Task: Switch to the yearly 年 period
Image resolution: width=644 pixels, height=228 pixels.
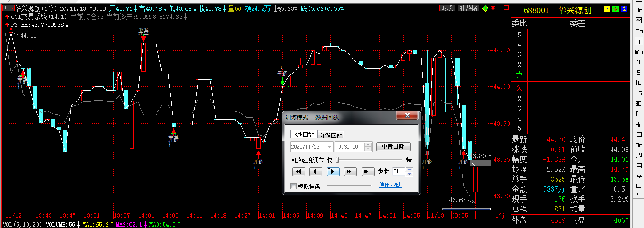Action: tap(639, 186)
